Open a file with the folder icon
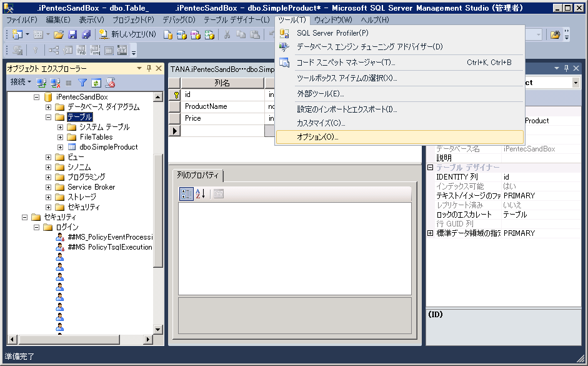 click(x=59, y=34)
